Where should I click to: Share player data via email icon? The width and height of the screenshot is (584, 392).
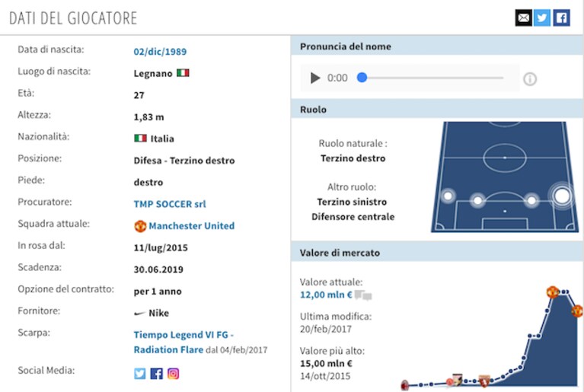point(523,18)
